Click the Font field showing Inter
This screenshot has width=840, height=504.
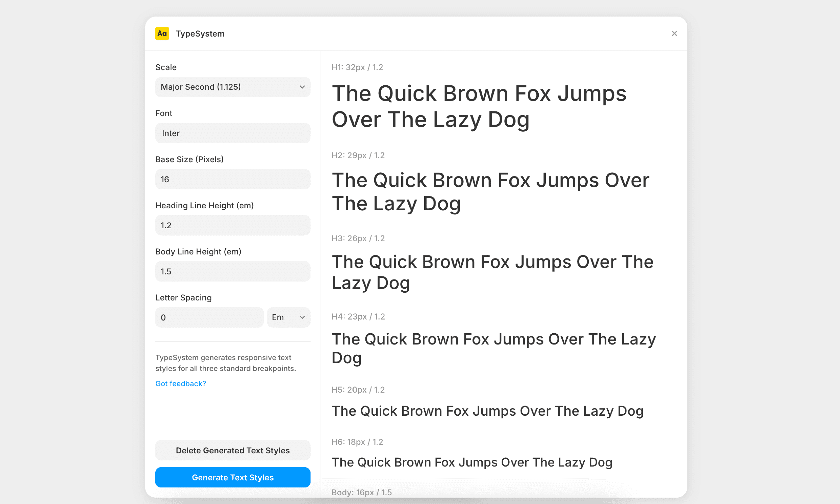[233, 133]
